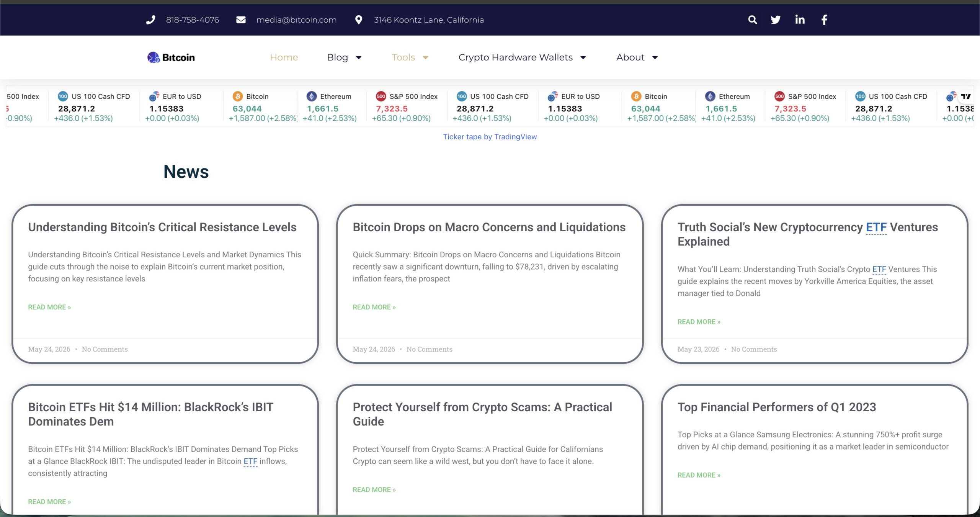Open Truth Social's New Cryptocurrency article title
This screenshot has height=517, width=980.
pos(808,234)
